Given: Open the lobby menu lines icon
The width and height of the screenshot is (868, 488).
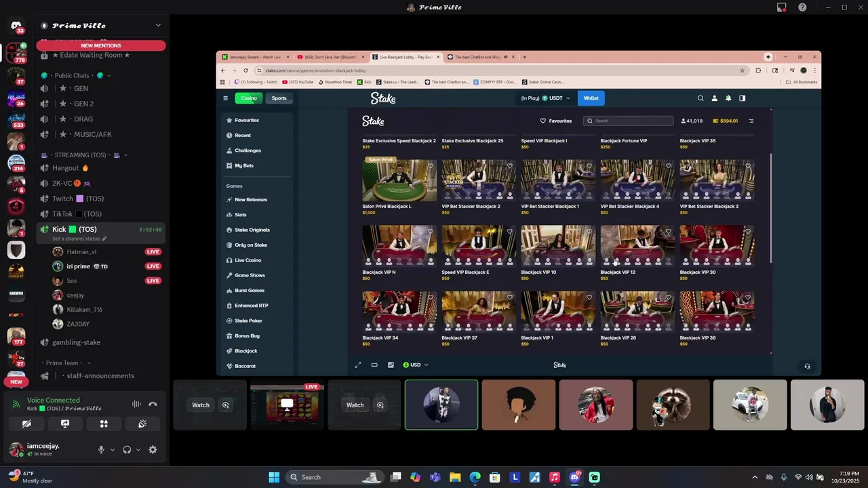Looking at the screenshot, I should [751, 121].
